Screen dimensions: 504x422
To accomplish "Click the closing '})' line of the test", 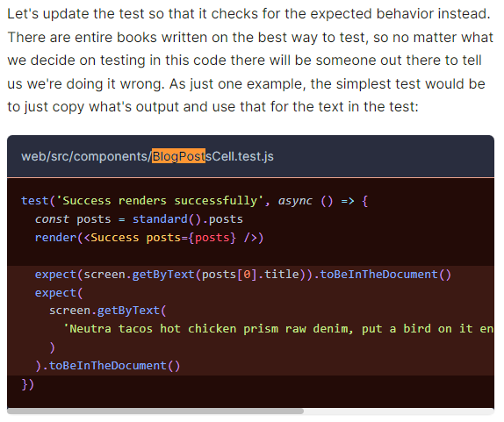I will (x=27, y=384).
